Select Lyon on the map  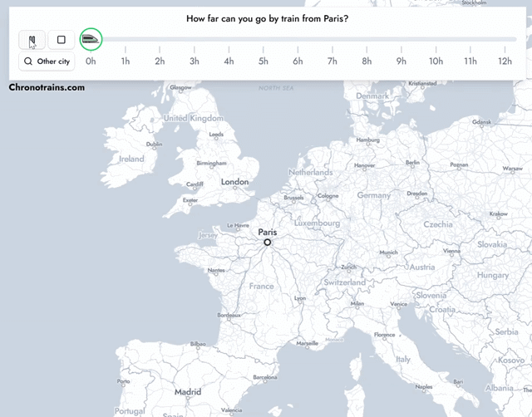pos(300,298)
